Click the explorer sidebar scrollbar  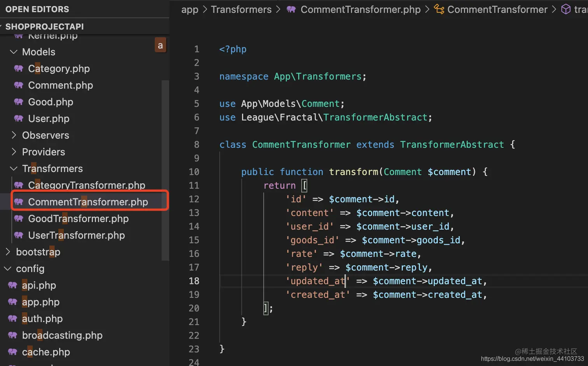coord(165,170)
